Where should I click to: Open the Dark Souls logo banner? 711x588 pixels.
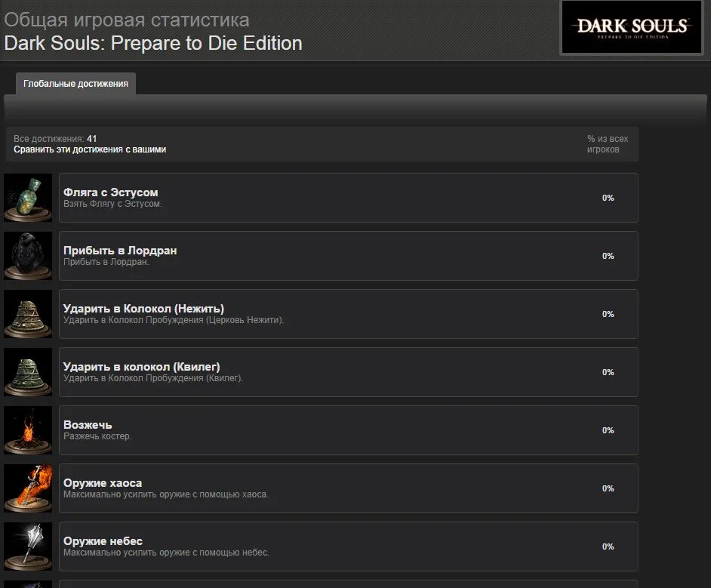pyautogui.click(x=632, y=27)
